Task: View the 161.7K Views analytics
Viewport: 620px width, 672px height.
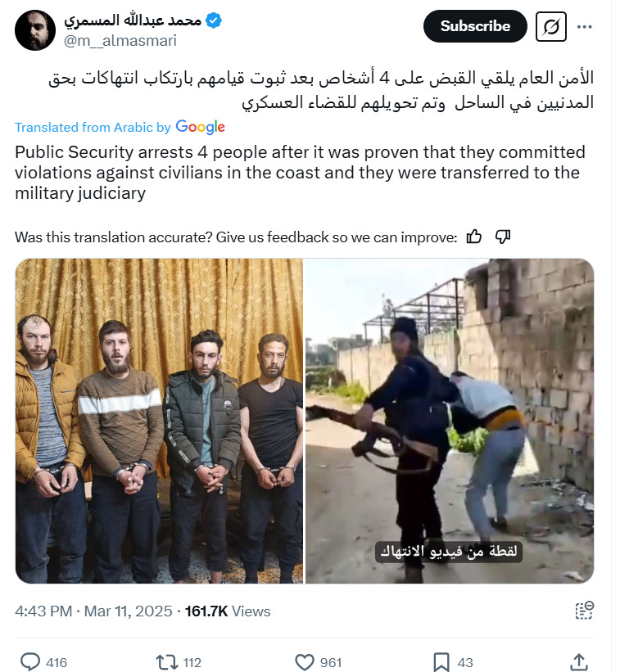Action: pyautogui.click(x=228, y=611)
